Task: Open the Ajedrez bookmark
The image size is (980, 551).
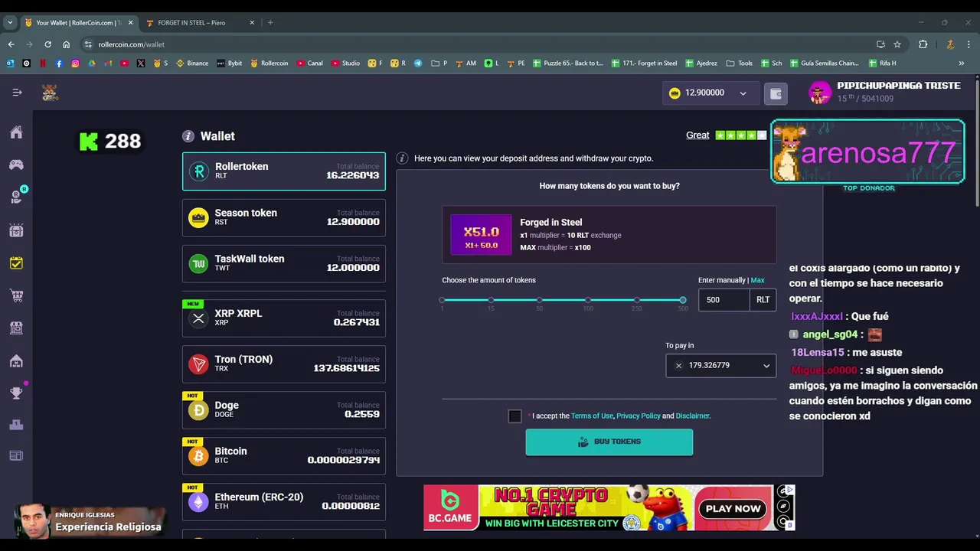Action: pos(701,64)
